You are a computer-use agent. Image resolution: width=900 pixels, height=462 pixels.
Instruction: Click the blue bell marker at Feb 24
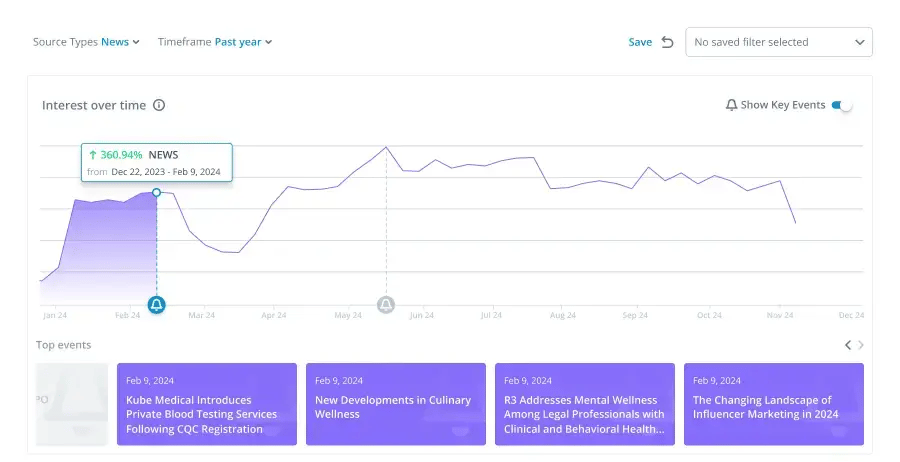pyautogui.click(x=157, y=305)
